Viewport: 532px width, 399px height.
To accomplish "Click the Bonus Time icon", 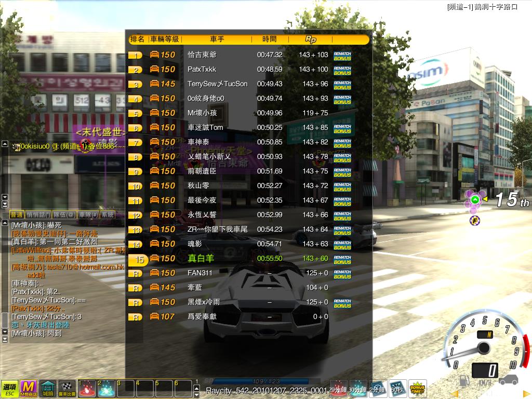I will [x=417, y=389].
